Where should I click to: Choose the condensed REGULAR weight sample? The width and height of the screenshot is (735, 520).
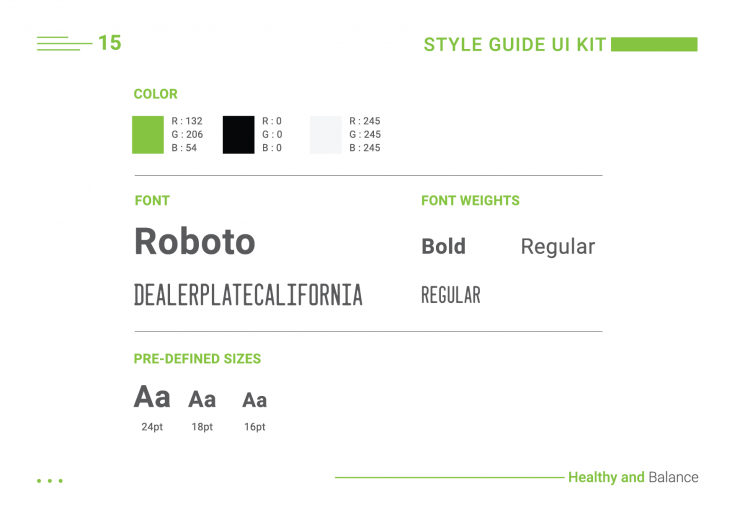click(451, 295)
